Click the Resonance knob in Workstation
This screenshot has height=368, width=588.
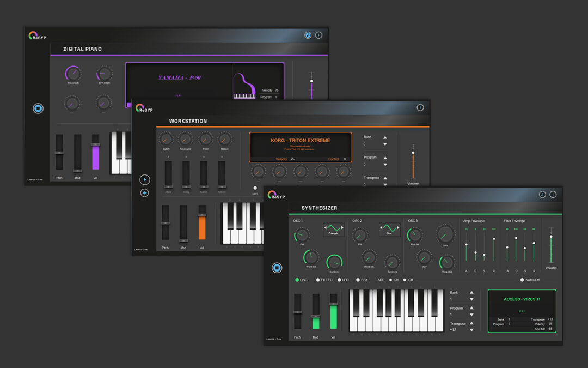pyautogui.click(x=185, y=140)
